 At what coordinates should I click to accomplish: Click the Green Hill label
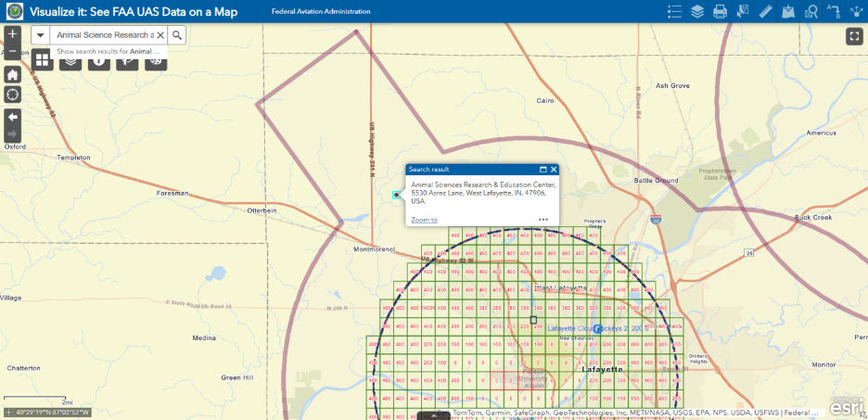coord(236,377)
